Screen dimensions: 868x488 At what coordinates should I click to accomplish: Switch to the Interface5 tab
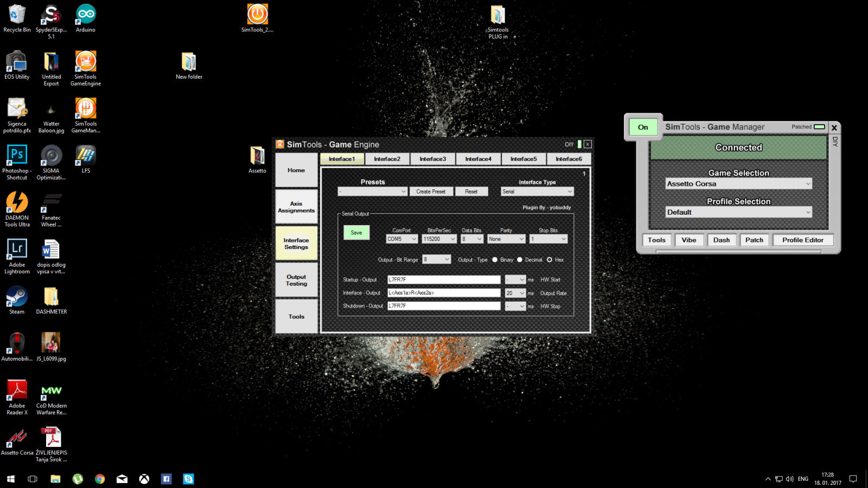(524, 159)
